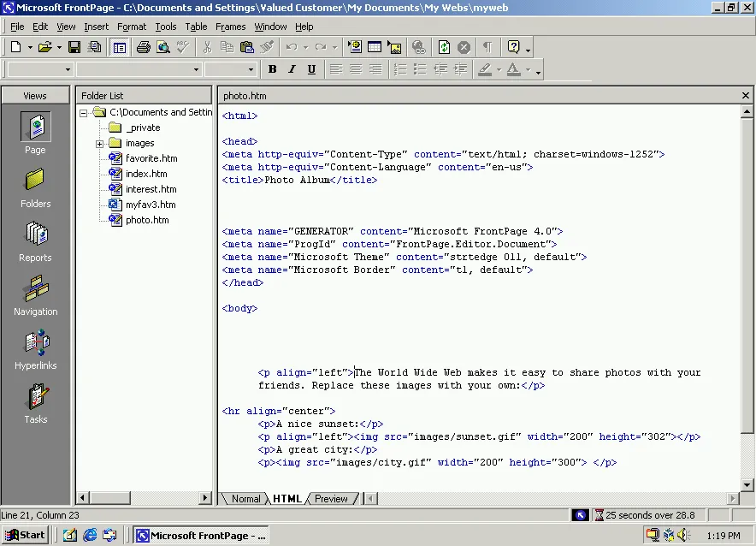The height and width of the screenshot is (546, 756).
Task: Collapse the C:\Documents and Settin folder node
Action: pyautogui.click(x=83, y=111)
